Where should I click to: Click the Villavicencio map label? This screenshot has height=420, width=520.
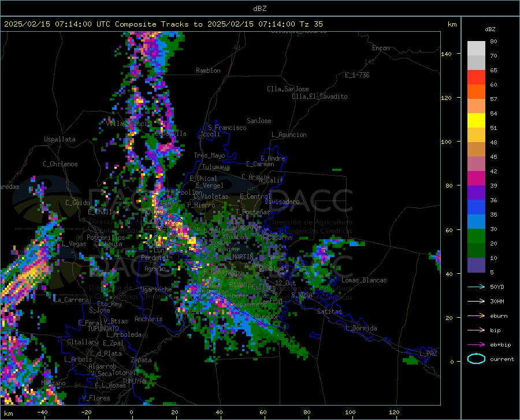[129, 123]
